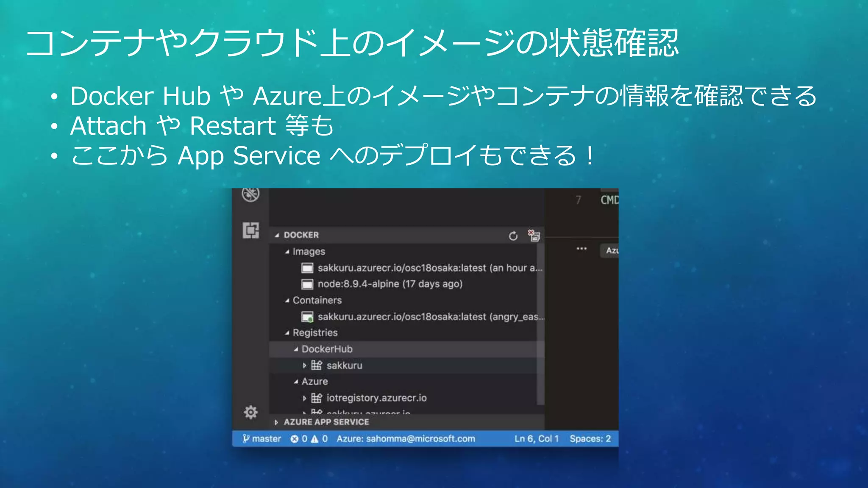
Task: Select the angry_eas container entry
Action: tap(431, 317)
